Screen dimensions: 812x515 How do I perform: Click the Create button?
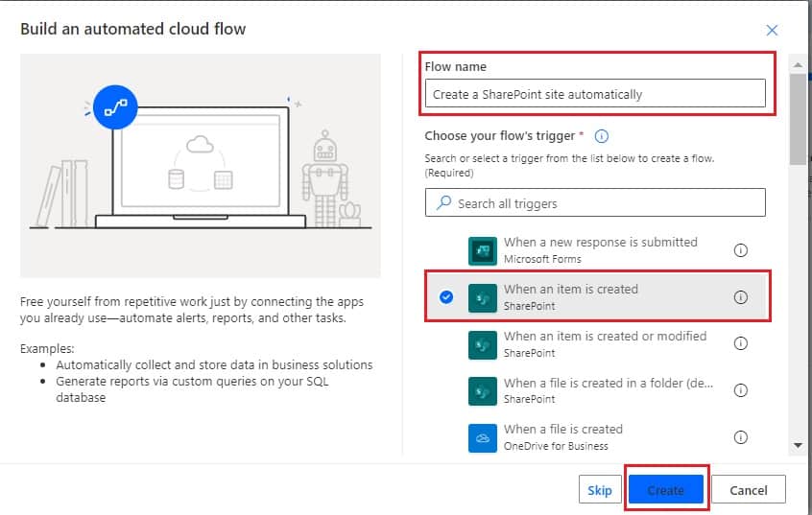coord(666,490)
